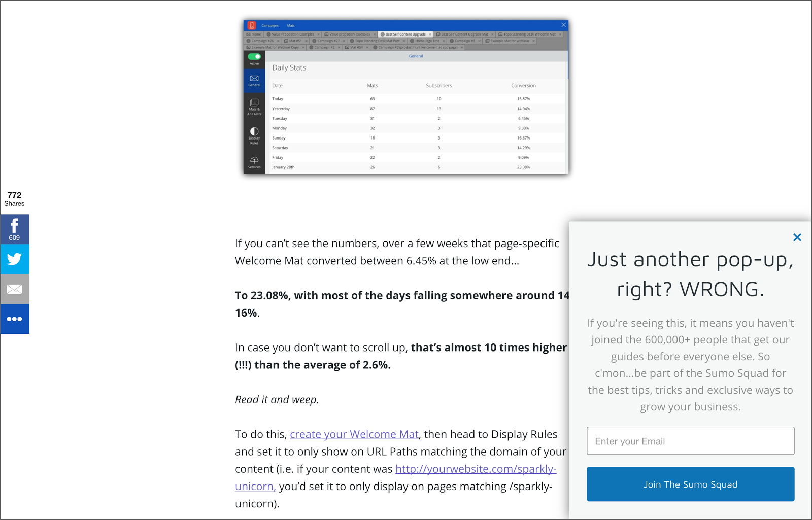Select the Topo Standing Desk Welcome Mat tab
The width and height of the screenshot is (812, 520).
(529, 34)
